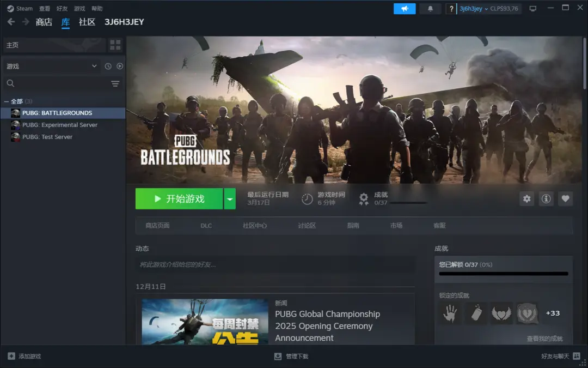
Task: Open the 帮助 menu
Action: click(97, 8)
